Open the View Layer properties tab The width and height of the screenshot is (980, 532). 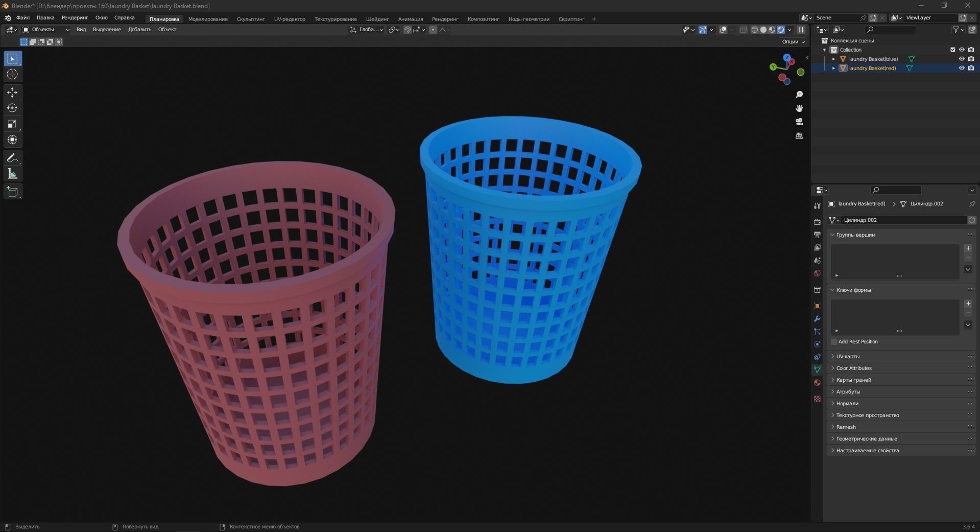click(x=817, y=247)
